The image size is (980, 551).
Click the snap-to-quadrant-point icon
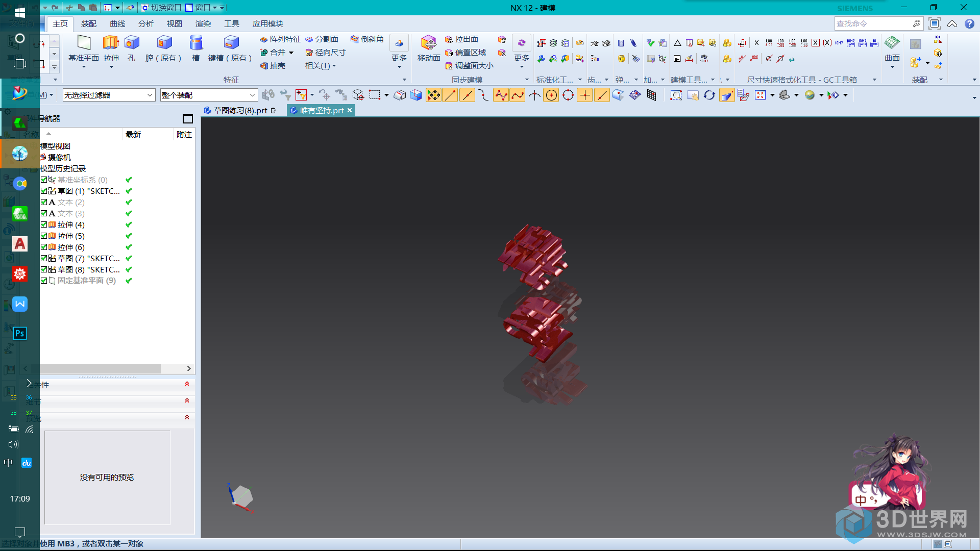[x=568, y=95]
